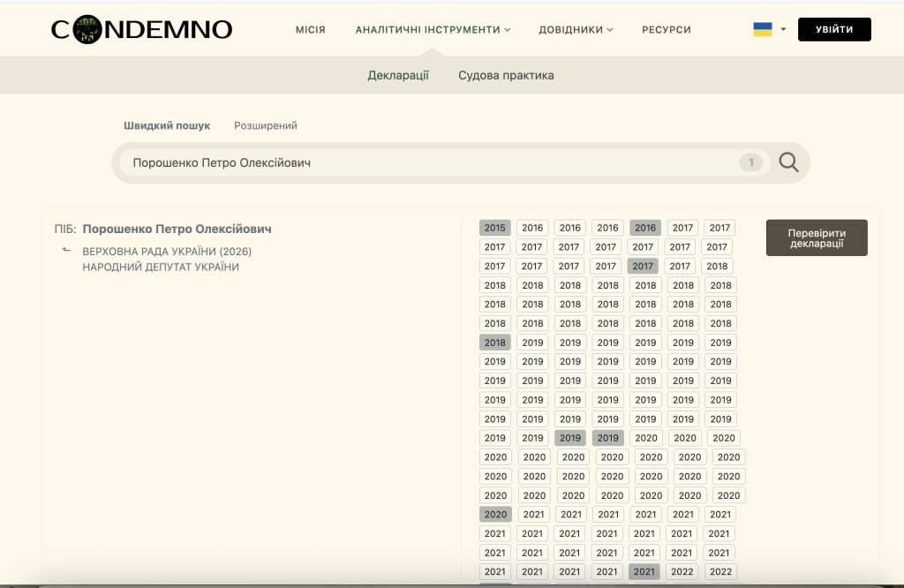The image size is (904, 588).
Task: Open the language dropdown caret beside the flag
Action: [783, 29]
